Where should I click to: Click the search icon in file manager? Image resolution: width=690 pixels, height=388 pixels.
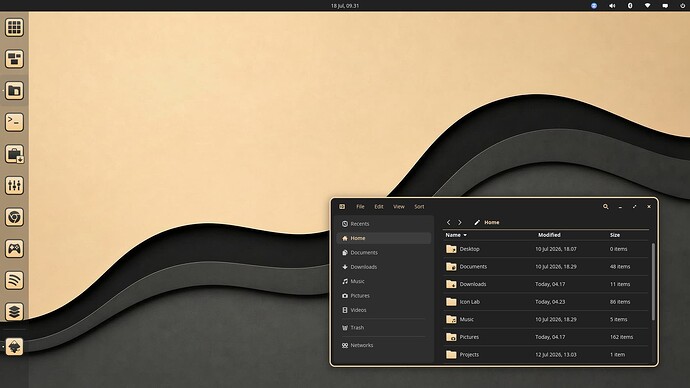click(x=606, y=206)
